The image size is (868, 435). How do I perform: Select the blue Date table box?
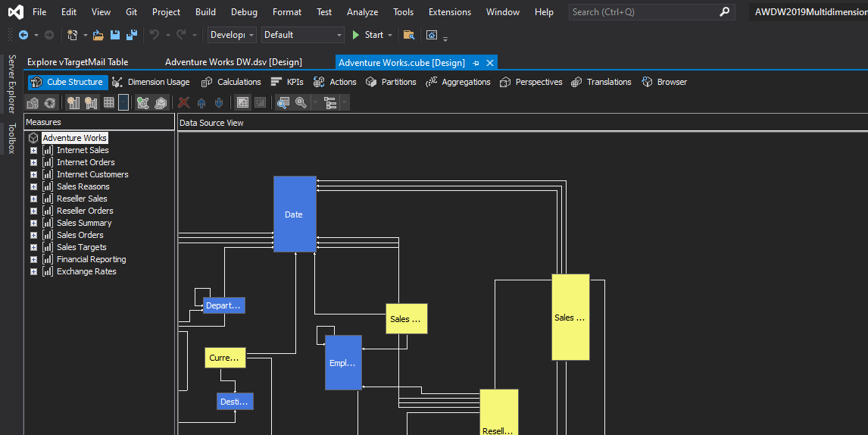pos(294,214)
